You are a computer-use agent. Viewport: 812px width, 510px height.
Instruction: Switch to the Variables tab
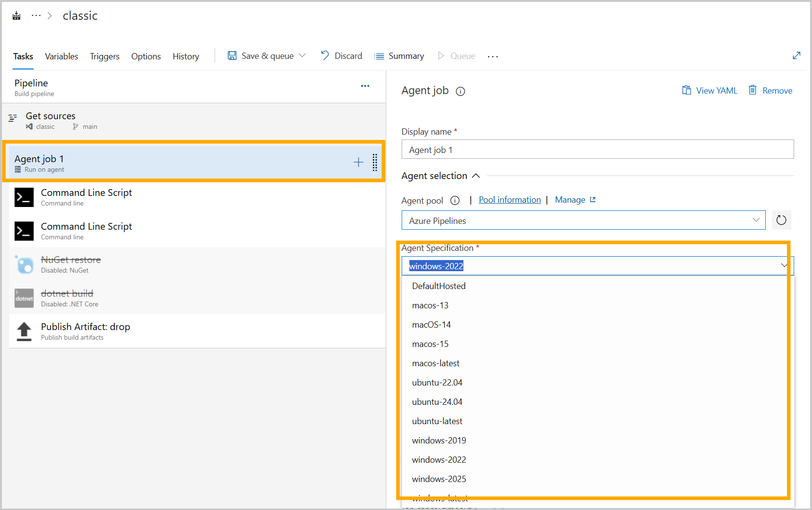[x=61, y=56]
